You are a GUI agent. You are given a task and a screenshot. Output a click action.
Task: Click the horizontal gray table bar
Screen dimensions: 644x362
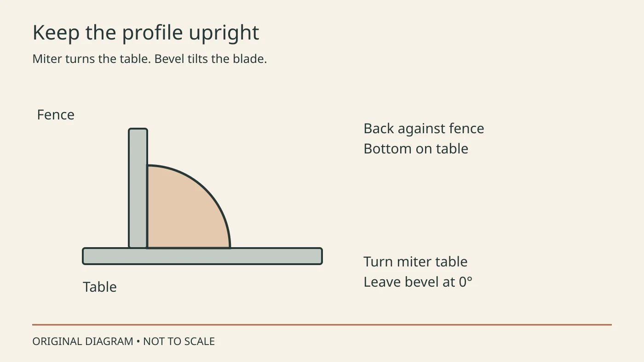(202, 256)
